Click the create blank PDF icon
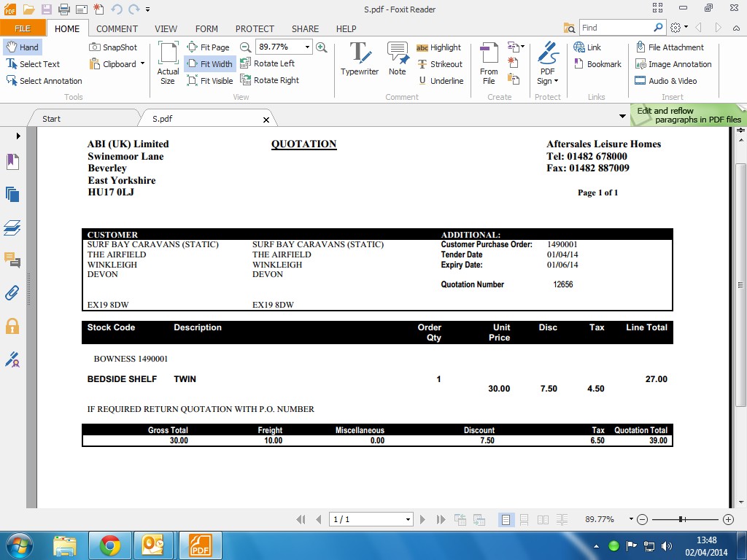Image resolution: width=747 pixels, height=560 pixels. click(x=513, y=62)
